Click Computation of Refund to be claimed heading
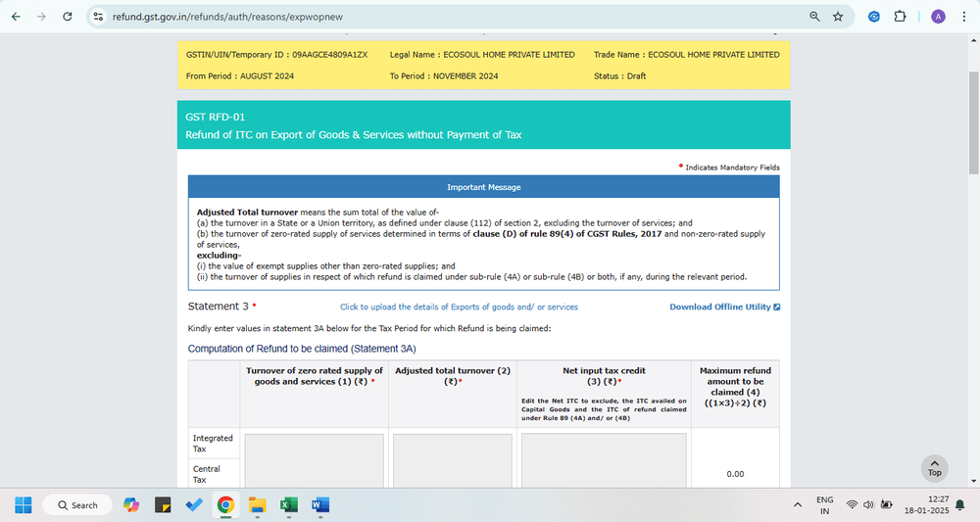Screen dimensions: 980x522 coord(302,349)
